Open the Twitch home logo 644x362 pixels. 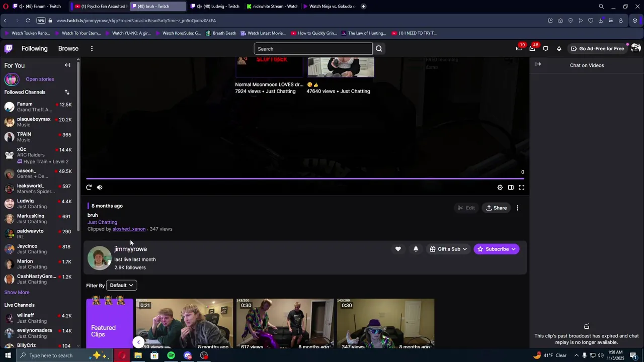coord(9,49)
